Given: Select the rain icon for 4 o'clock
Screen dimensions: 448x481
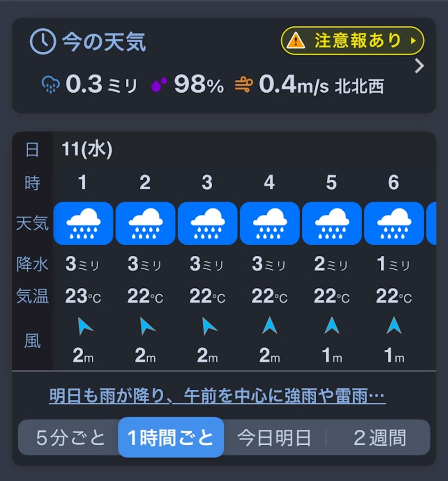Looking at the screenshot, I should [x=269, y=223].
